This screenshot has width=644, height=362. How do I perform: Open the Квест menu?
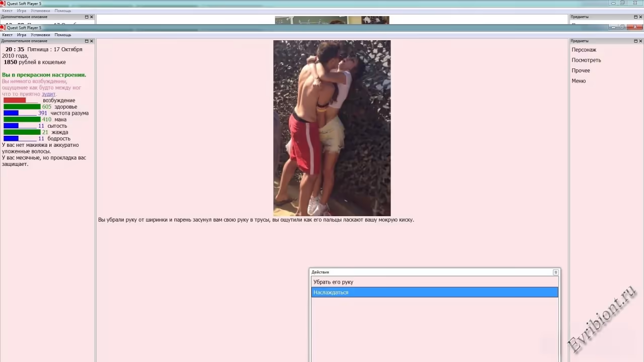click(8, 35)
